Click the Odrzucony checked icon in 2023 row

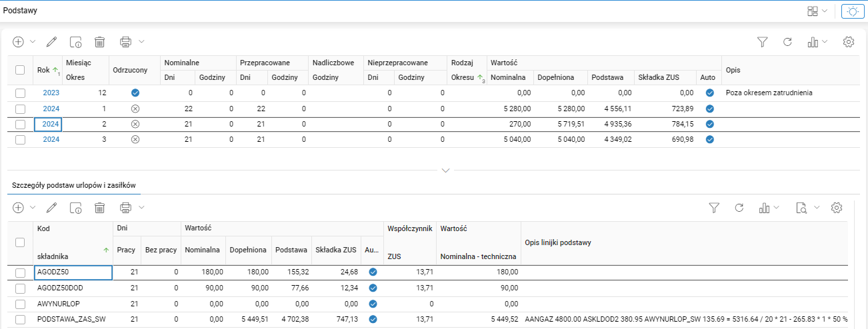pos(135,93)
